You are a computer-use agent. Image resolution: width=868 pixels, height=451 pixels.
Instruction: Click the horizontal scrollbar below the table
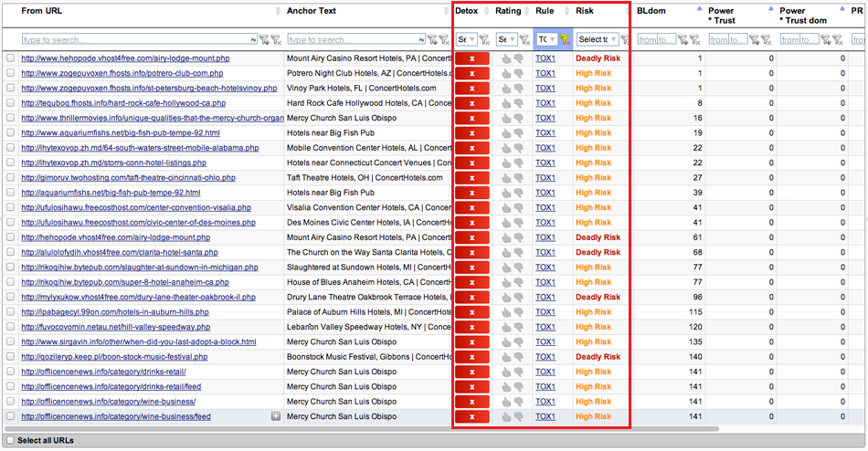click(x=362, y=429)
